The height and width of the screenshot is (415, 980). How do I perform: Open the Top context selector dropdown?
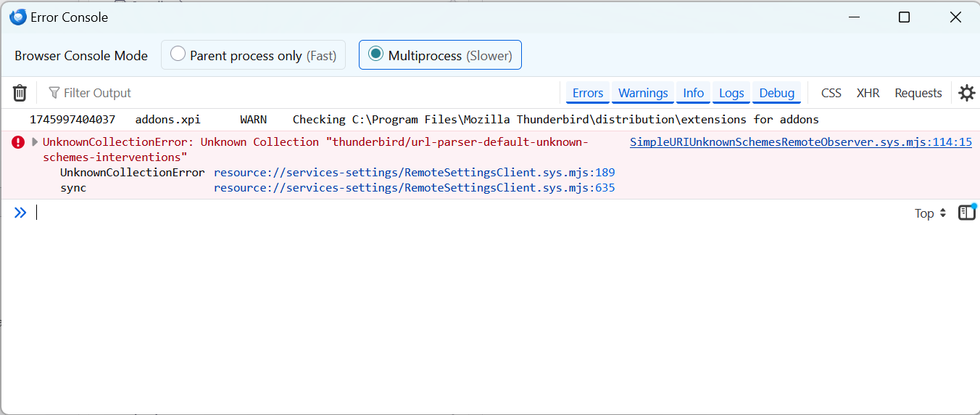pyautogui.click(x=931, y=213)
